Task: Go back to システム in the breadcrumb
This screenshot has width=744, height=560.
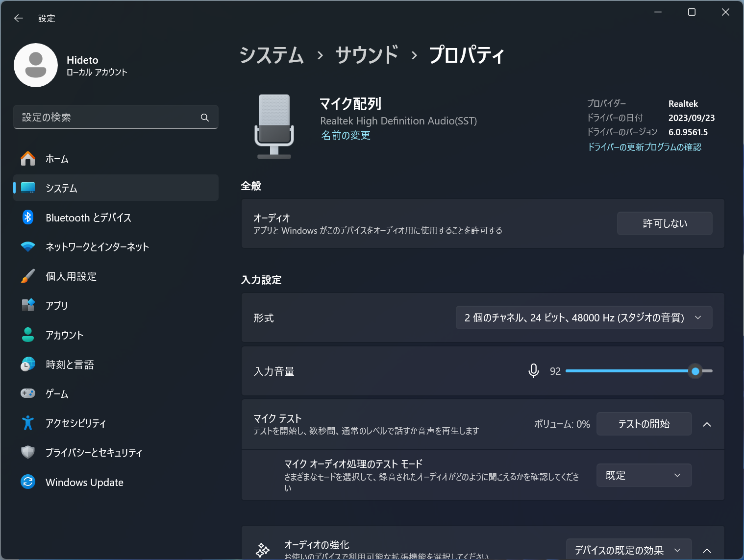Action: pos(271,55)
